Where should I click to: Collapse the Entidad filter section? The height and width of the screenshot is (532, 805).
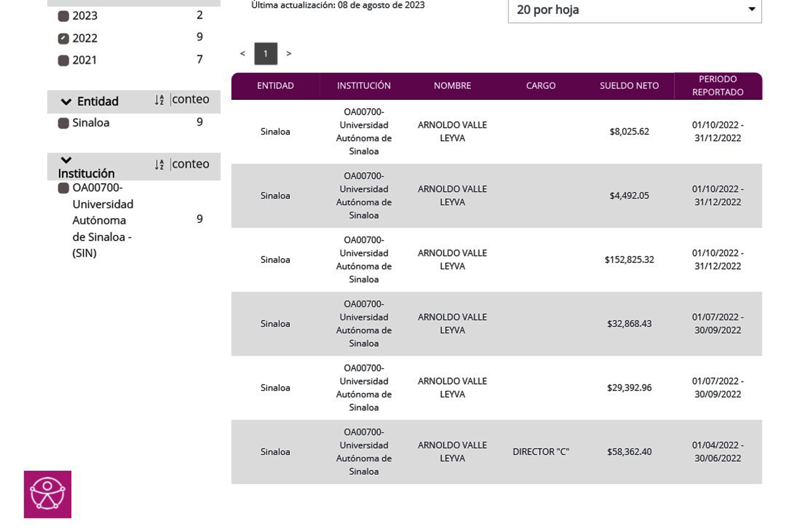click(66, 102)
